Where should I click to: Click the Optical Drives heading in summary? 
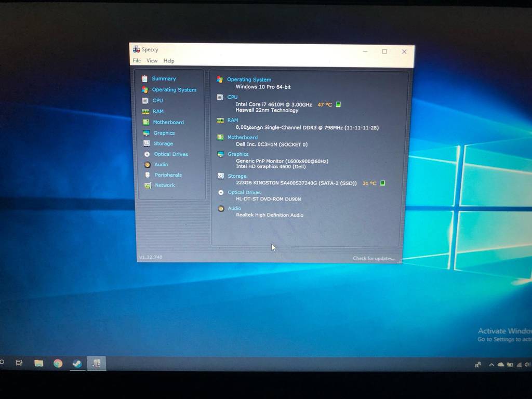coord(244,192)
